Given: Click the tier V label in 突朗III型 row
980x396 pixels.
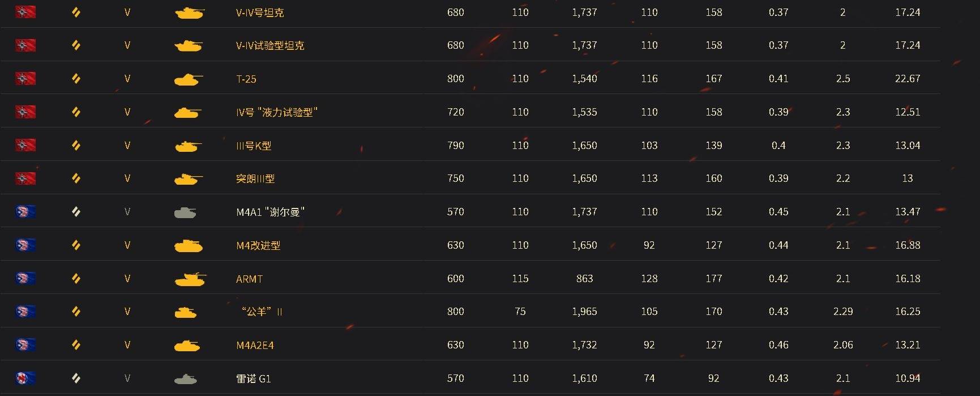Looking at the screenshot, I should pos(127,178).
